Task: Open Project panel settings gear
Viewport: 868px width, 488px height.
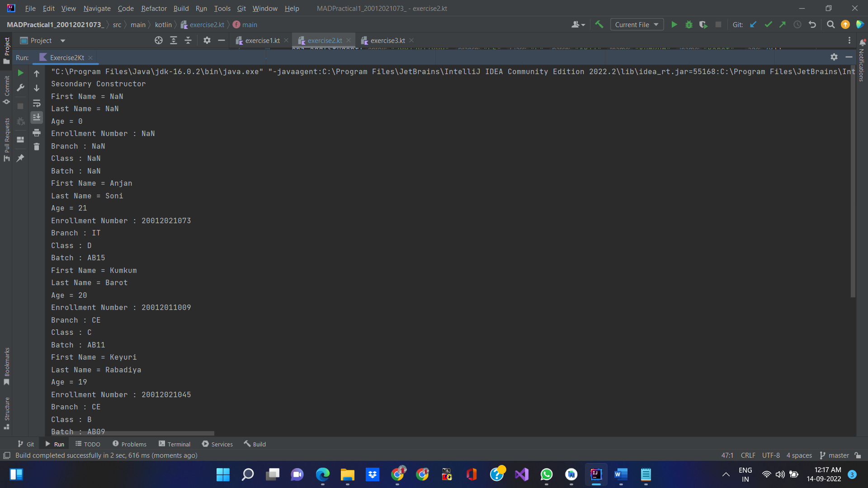Action: [207, 40]
